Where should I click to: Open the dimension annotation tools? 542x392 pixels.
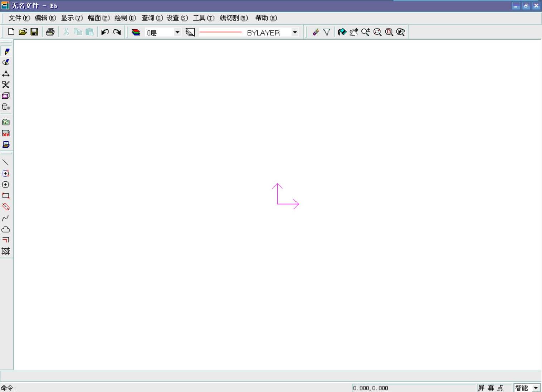(6, 74)
